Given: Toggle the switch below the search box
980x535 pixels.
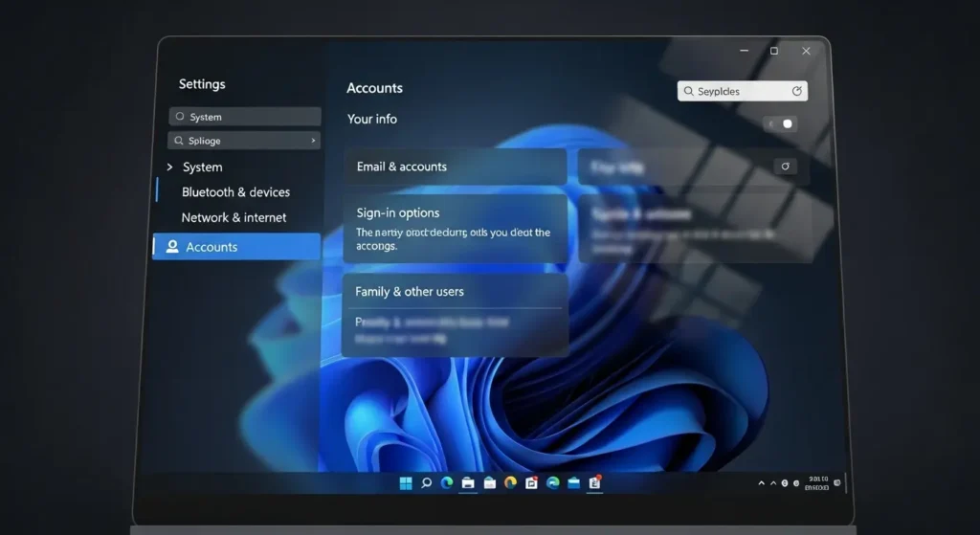Looking at the screenshot, I should click(x=780, y=123).
